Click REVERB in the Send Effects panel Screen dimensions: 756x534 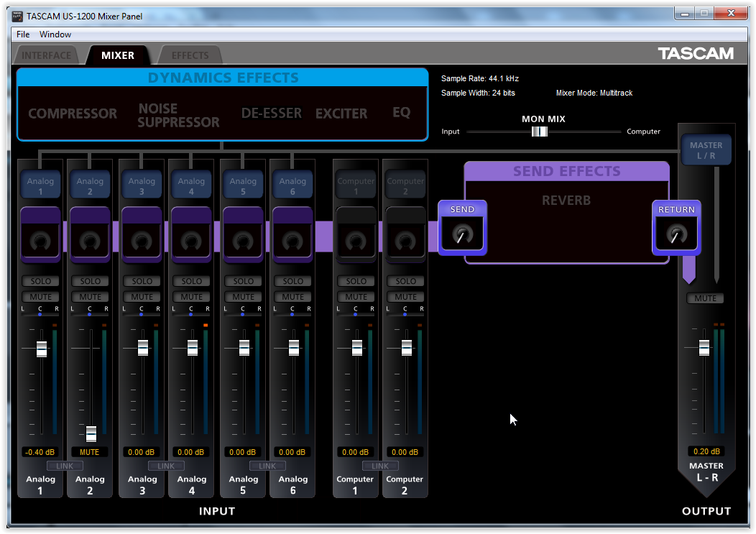point(566,201)
